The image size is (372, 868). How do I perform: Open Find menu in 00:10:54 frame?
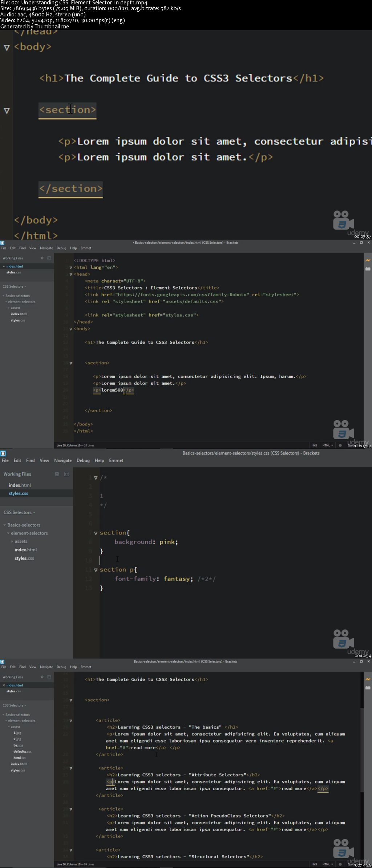[31, 460]
